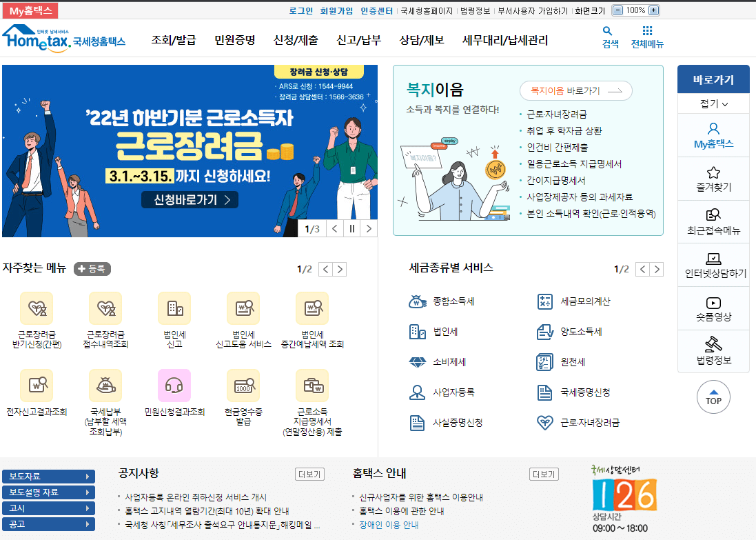This screenshot has width=756, height=540.
Task: Open 법인세 신고 building icon
Action: tap(174, 308)
